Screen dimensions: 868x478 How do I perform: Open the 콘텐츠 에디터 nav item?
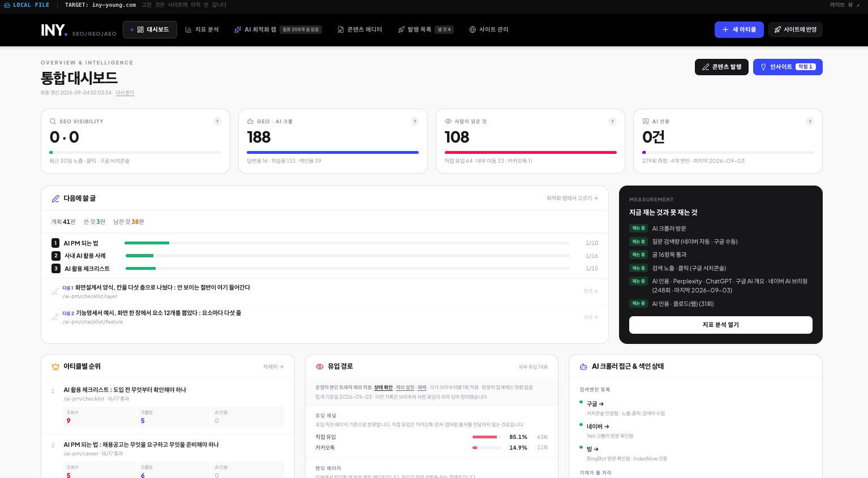pyautogui.click(x=360, y=29)
